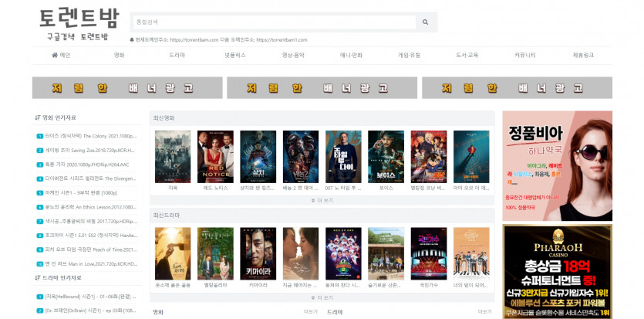
Task: Open 더보기 next to bottom 영화 section
Action: coord(310,312)
